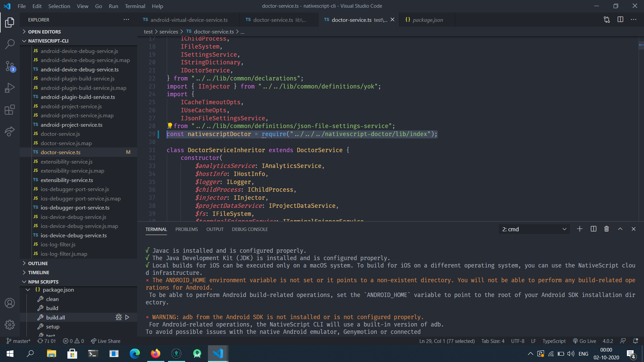
Task: Collapse the NPM SCRIPTS section
Action: pyautogui.click(x=43, y=282)
